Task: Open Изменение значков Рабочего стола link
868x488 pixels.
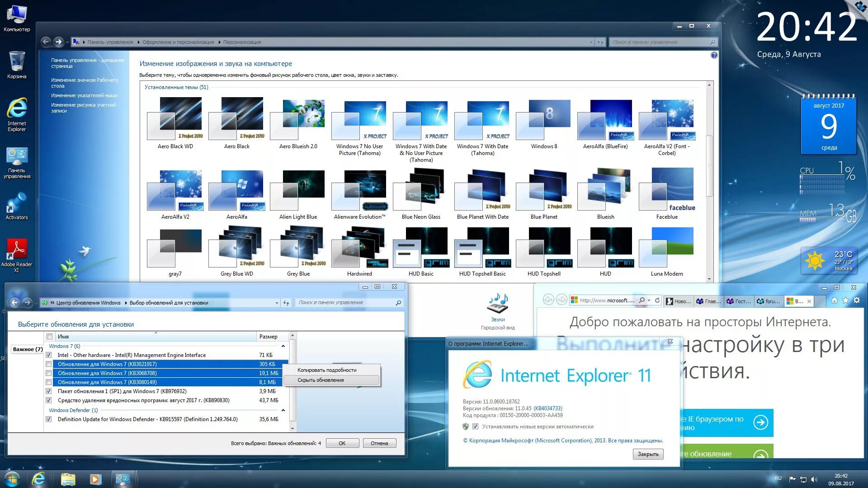Action: pos(85,83)
